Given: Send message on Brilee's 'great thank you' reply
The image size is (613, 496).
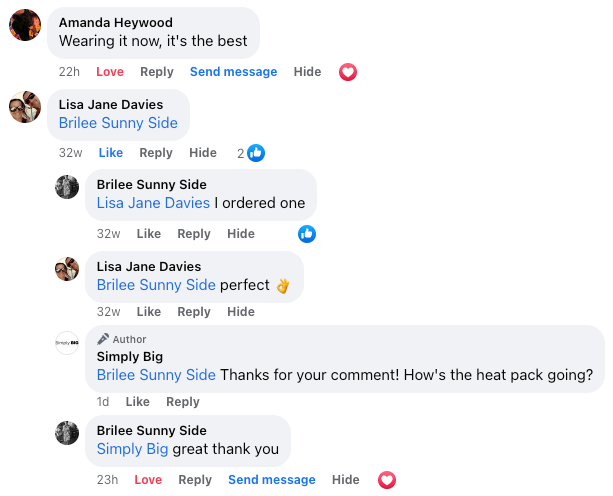Looking at the screenshot, I should point(272,480).
